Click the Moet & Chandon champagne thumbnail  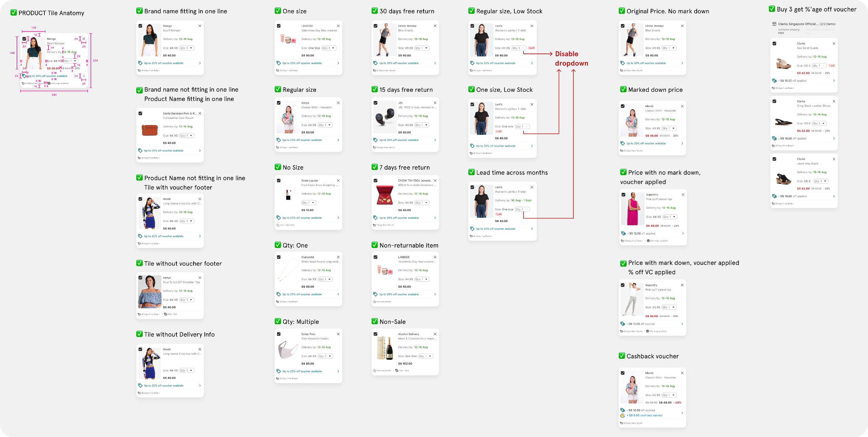385,348
